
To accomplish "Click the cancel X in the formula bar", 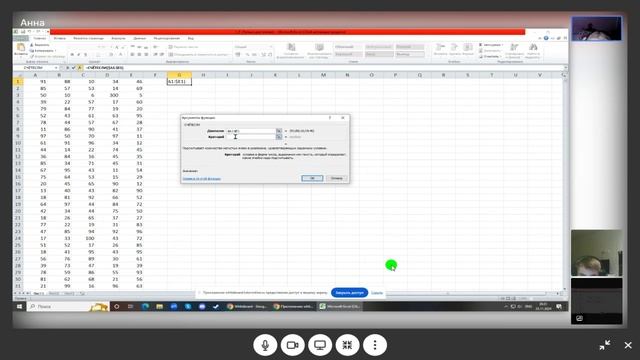I will coord(67,68).
